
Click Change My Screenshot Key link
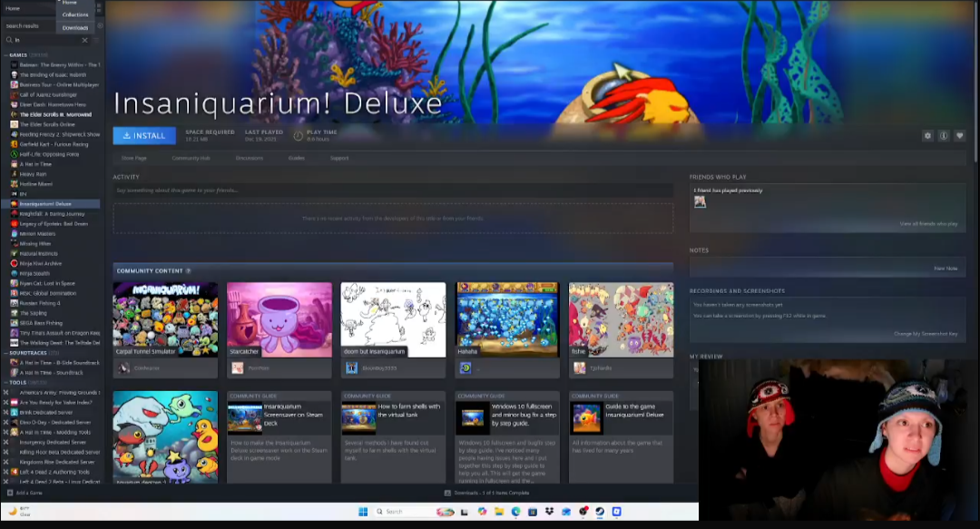[926, 334]
